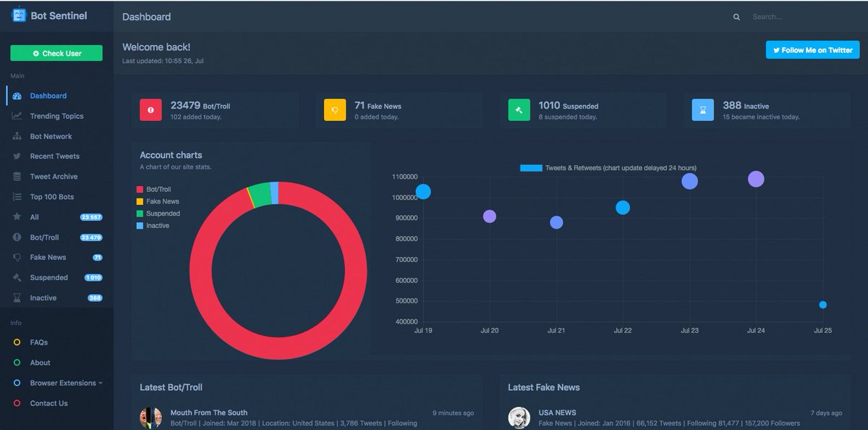Click the Suspended count badge 1 010
The width and height of the screenshot is (868, 430).
(93, 278)
